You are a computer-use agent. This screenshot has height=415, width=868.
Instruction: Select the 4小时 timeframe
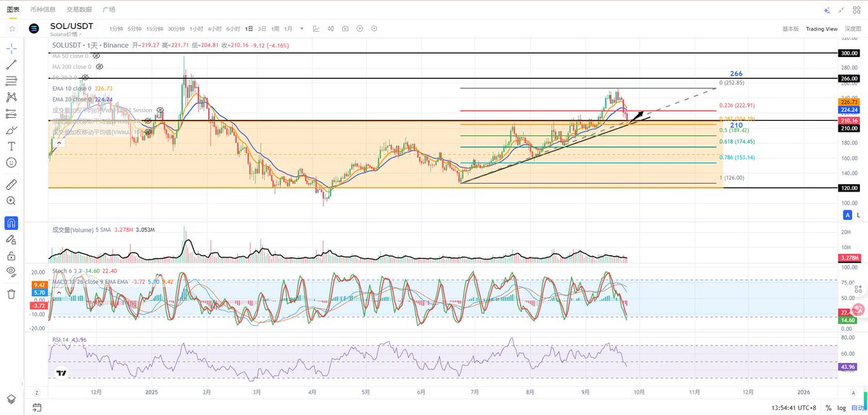[214, 28]
